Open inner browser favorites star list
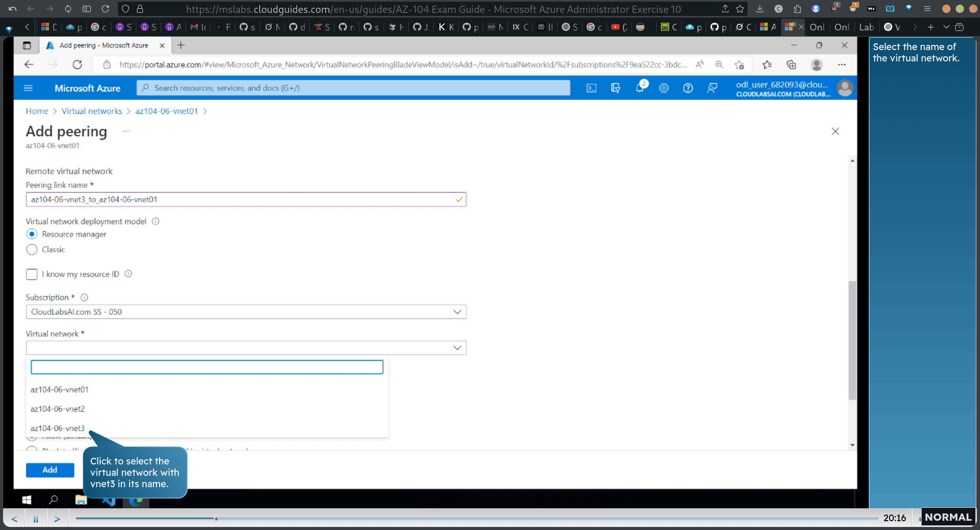 click(x=767, y=65)
